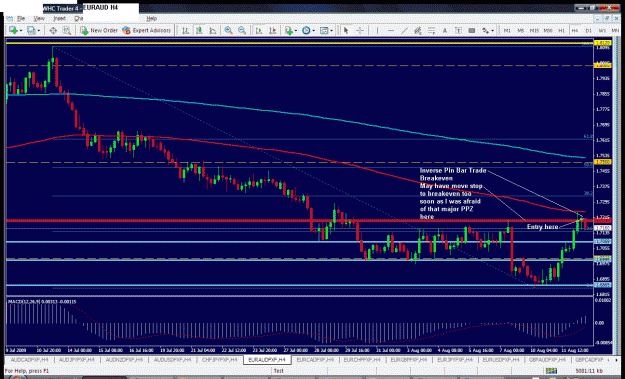Switch timeframe to M15

click(x=534, y=30)
